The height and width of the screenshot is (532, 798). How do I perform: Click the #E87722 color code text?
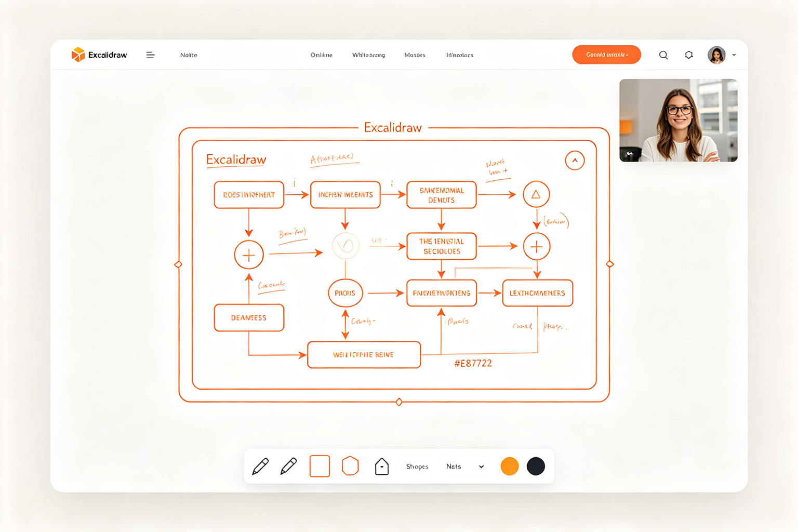click(473, 363)
